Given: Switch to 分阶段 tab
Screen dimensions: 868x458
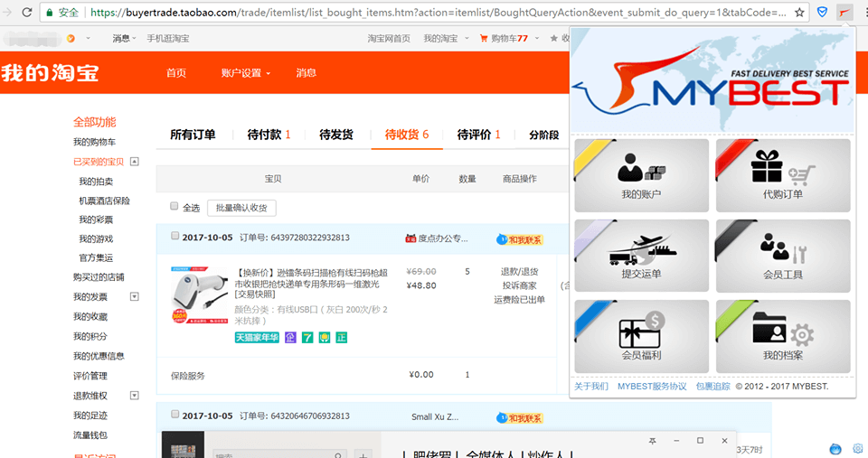Looking at the screenshot, I should point(544,135).
